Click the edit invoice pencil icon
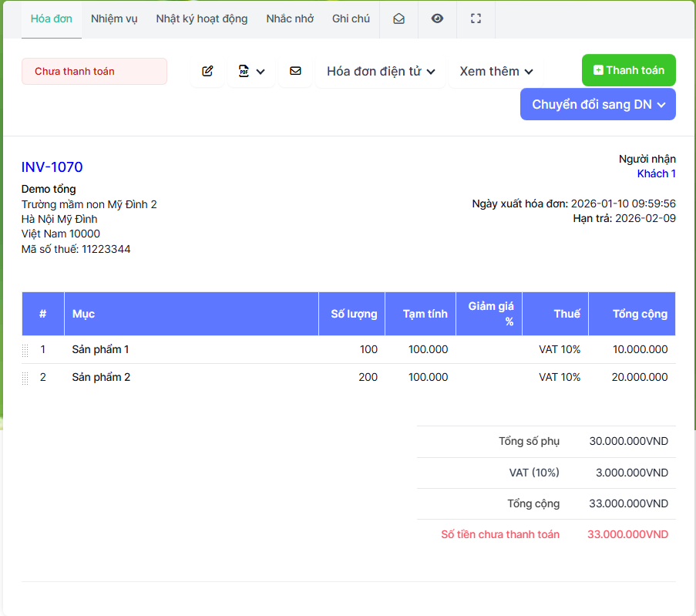This screenshot has height=616, width=696. (207, 71)
